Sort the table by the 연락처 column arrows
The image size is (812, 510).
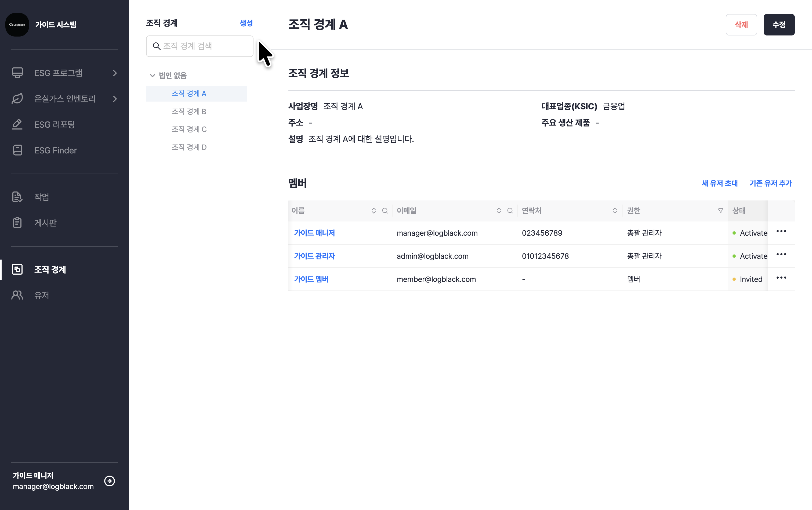[x=614, y=211]
